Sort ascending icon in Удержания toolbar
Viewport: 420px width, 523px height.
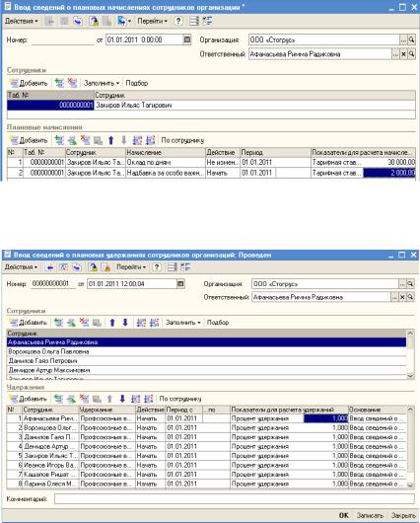(135, 399)
